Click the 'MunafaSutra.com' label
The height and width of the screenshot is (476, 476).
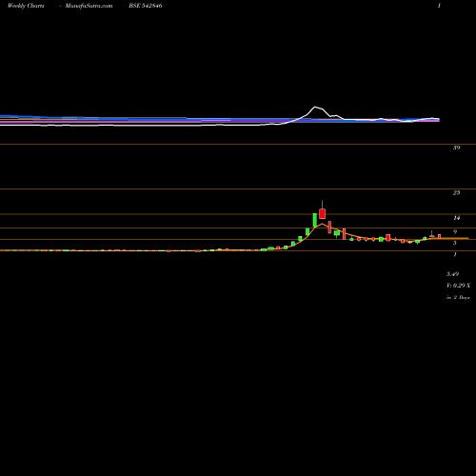tap(89, 6)
